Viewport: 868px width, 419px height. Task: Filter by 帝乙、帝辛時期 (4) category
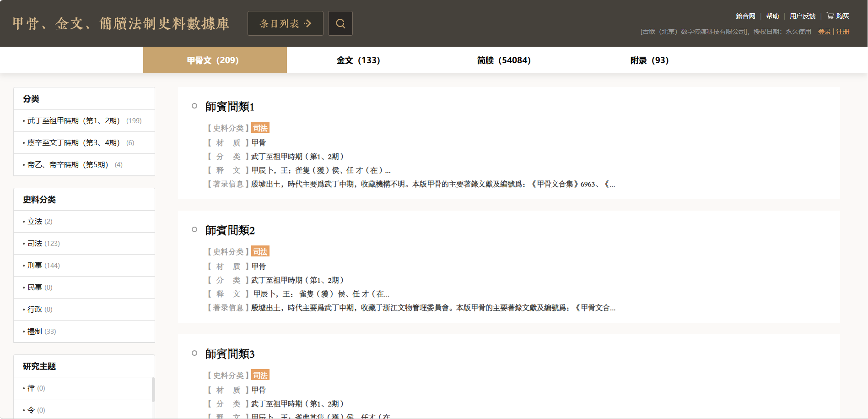pyautogui.click(x=84, y=165)
